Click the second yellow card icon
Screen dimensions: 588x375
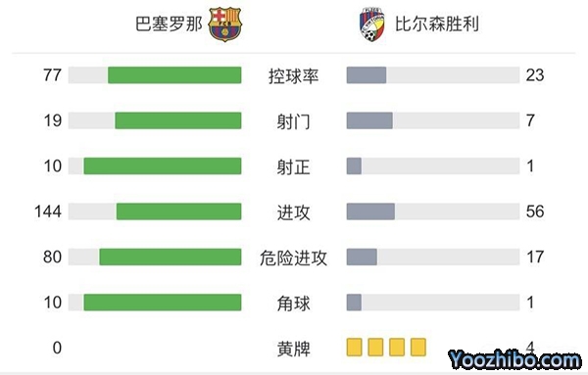pos(375,347)
